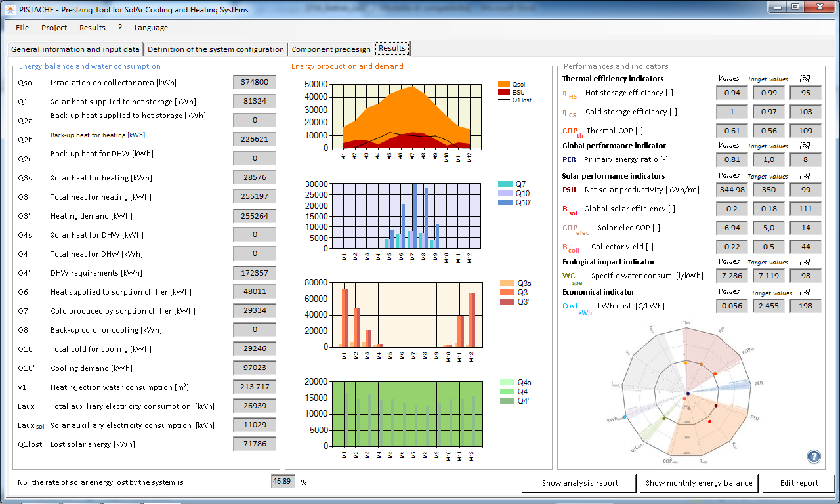This screenshot has width=840, height=504.
Task: Click the Thermal COP value field
Action: click(732, 131)
